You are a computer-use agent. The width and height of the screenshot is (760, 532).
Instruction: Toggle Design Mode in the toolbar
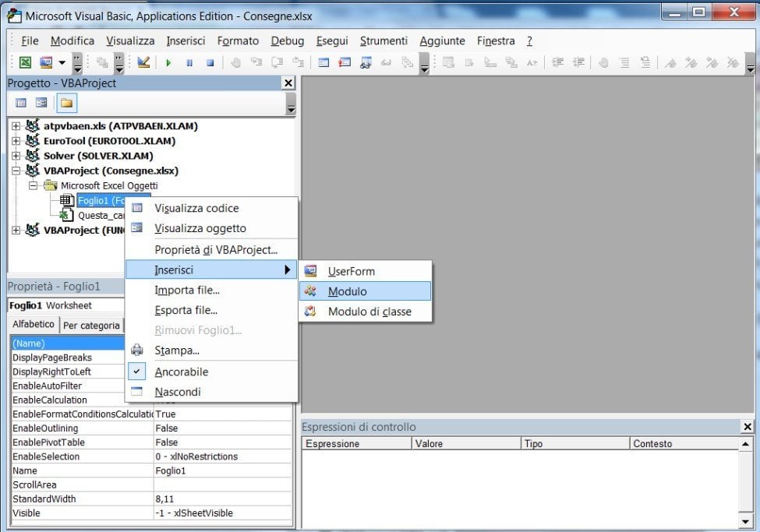point(143,62)
